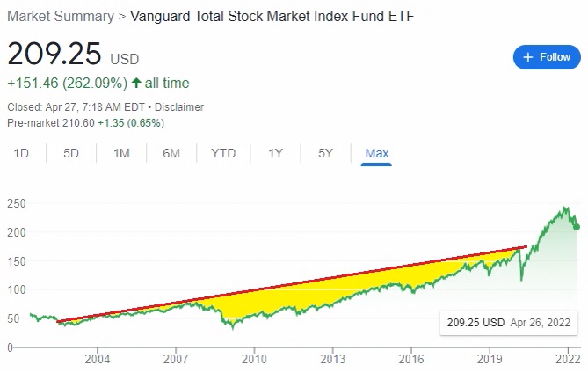Click the 2022 peak of price line
The width and height of the screenshot is (588, 373).
click(563, 209)
